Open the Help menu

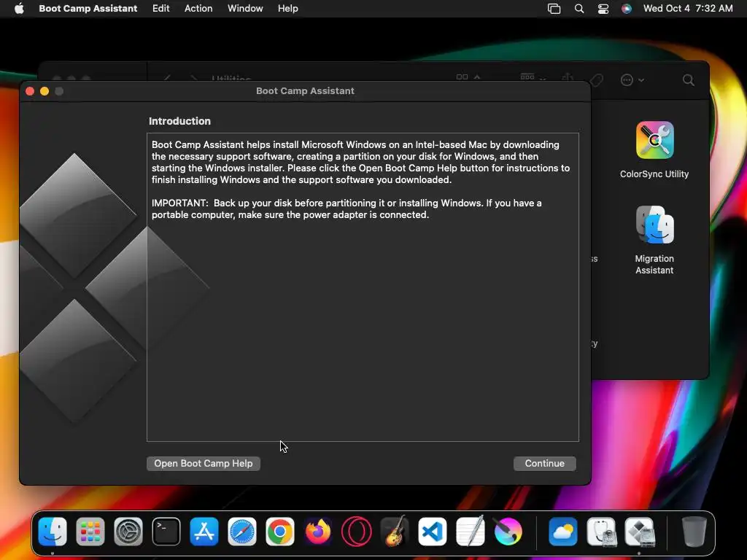coord(288,9)
